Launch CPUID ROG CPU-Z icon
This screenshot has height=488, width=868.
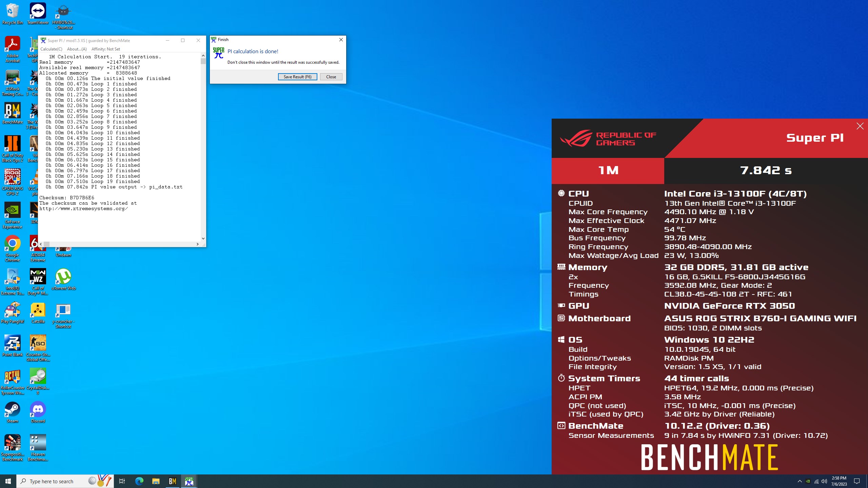(x=13, y=182)
